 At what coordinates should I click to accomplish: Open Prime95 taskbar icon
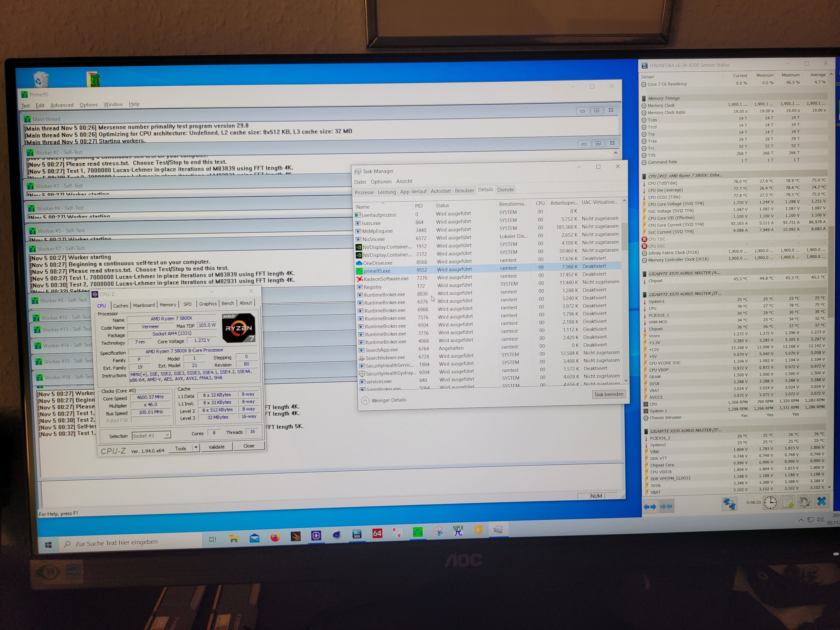click(x=418, y=532)
